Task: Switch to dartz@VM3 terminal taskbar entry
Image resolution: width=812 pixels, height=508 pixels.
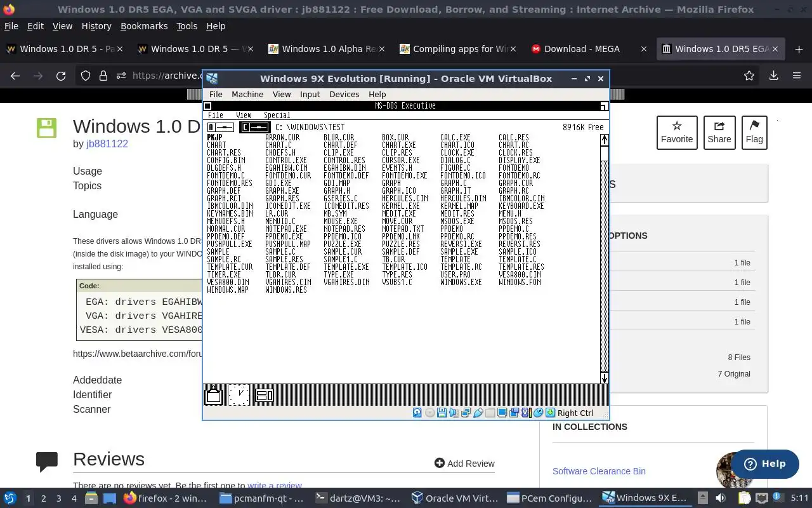Action: pos(358,498)
